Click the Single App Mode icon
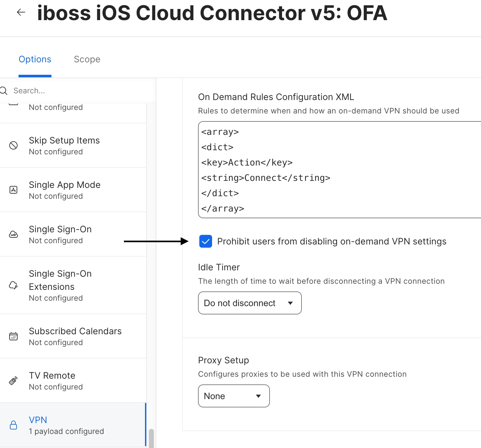This screenshot has height=448, width=481. (13, 190)
